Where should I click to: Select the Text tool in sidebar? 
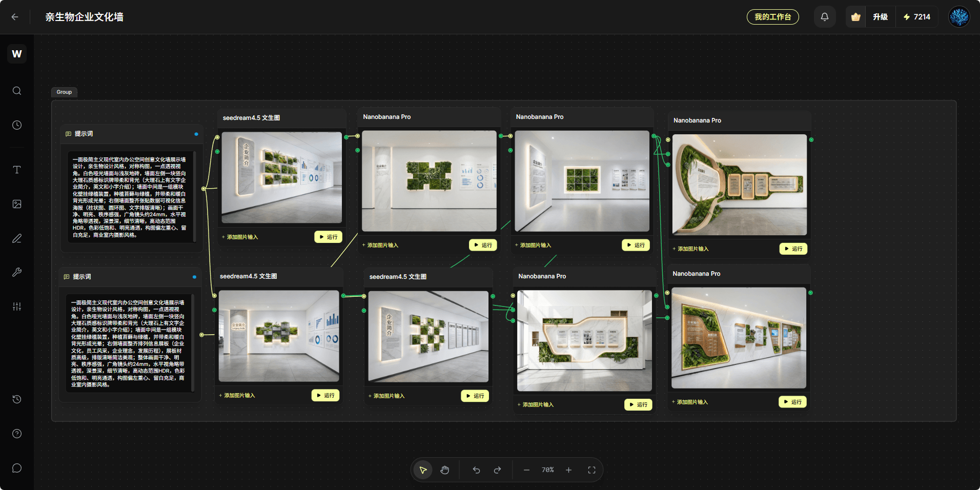[x=17, y=170]
